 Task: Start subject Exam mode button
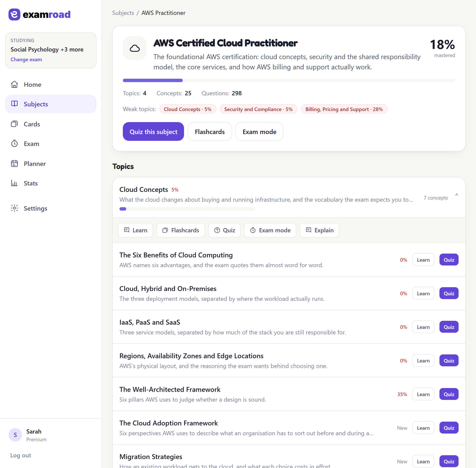259,132
